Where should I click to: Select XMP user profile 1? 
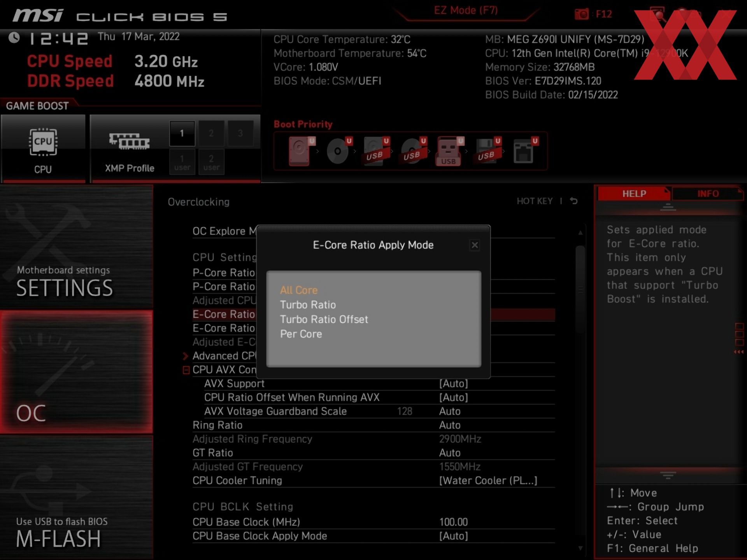[182, 162]
